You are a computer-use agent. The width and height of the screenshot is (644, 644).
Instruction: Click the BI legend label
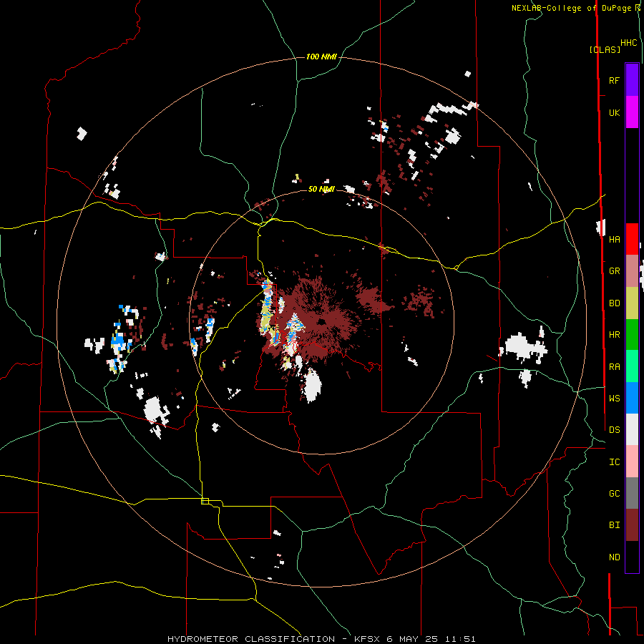(x=614, y=525)
